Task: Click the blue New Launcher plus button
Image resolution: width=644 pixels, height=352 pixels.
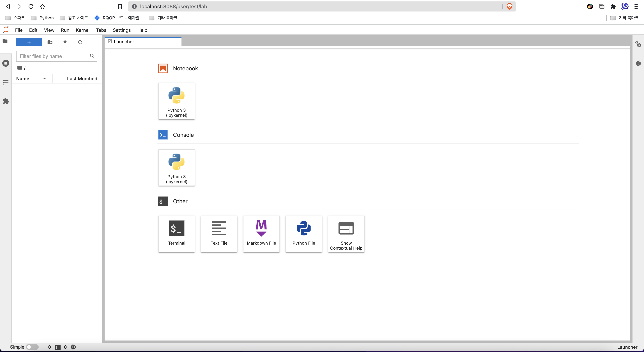Action: pyautogui.click(x=29, y=42)
